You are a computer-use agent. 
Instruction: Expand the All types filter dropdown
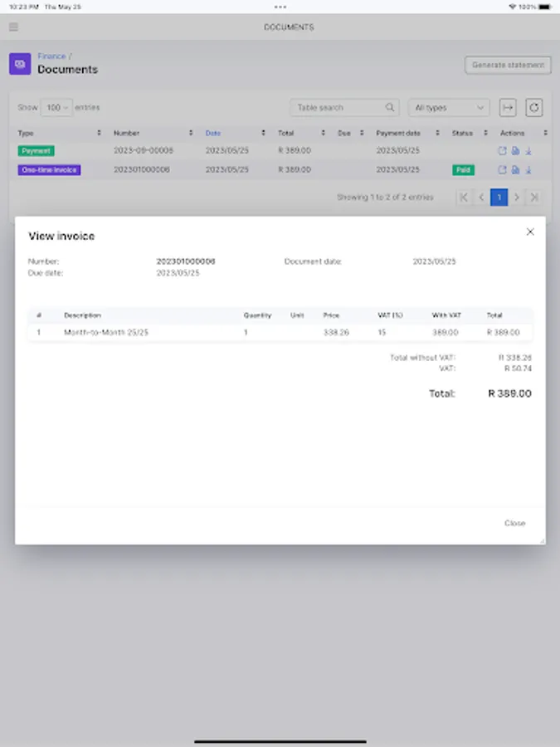[449, 108]
